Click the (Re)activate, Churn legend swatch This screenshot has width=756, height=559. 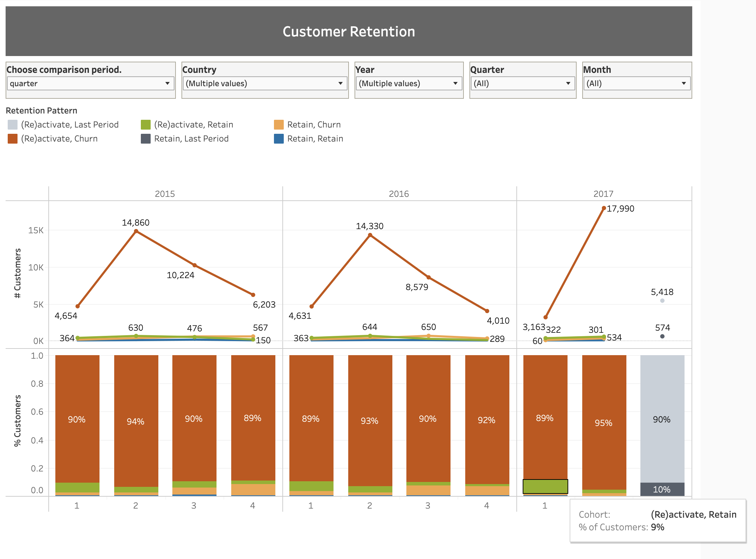13,139
